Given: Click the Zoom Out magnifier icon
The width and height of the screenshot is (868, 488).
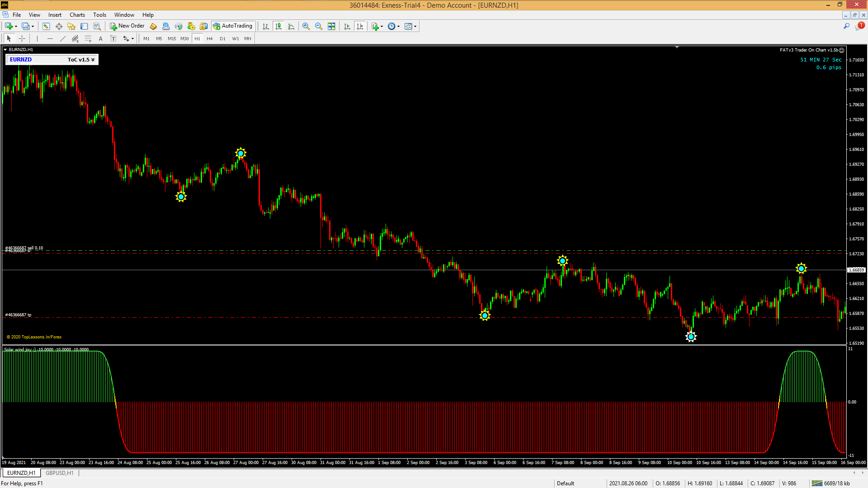Looking at the screenshot, I should [x=319, y=26].
